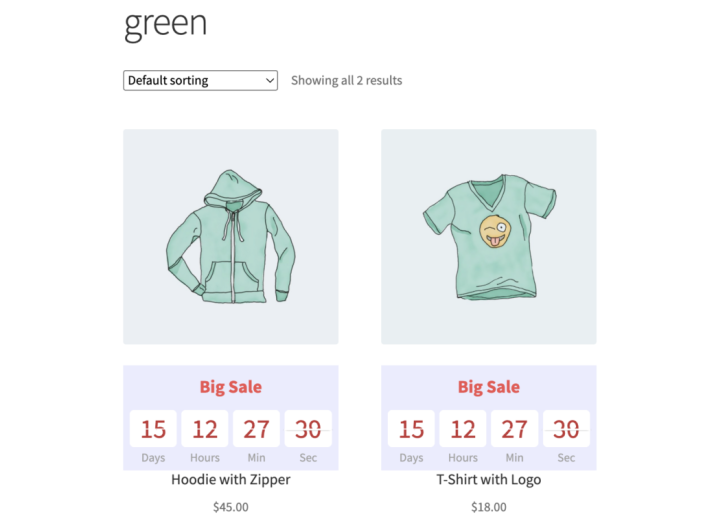
Task: Open the T-Shirt with Logo title link
Action: tap(489, 479)
